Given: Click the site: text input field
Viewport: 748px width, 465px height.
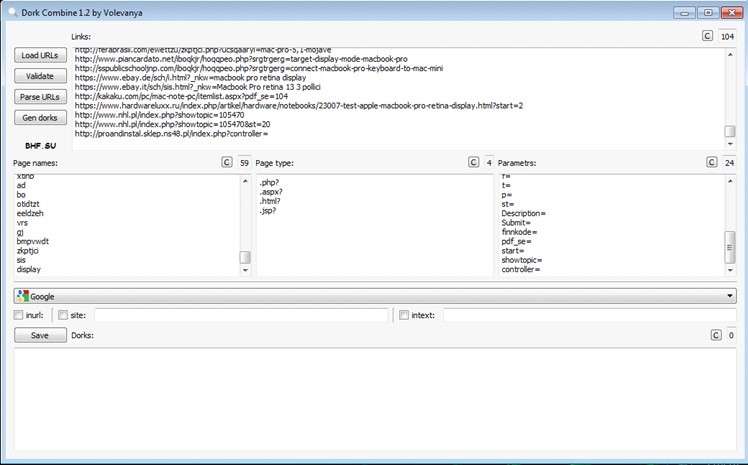Looking at the screenshot, I should [240, 316].
